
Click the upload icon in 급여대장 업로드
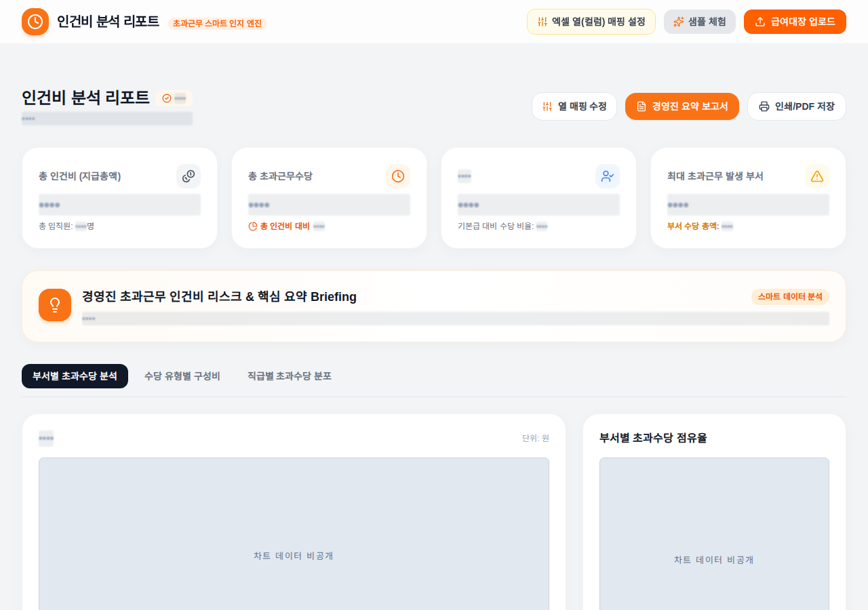point(760,22)
